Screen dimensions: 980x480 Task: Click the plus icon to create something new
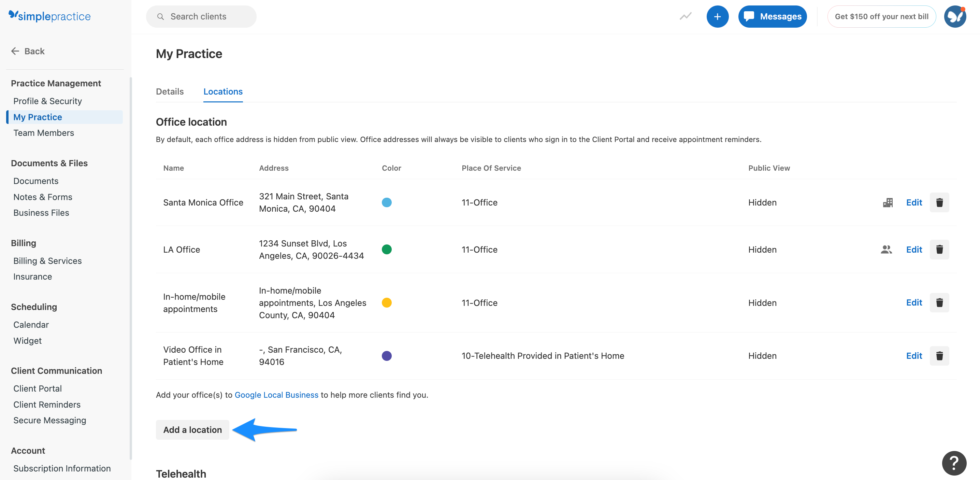[x=718, y=16]
